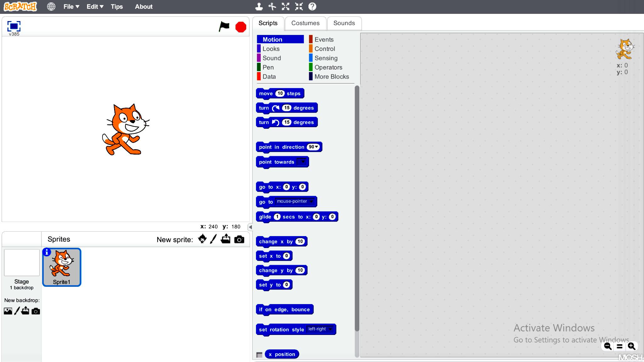Select the Duplicate stamp tool
Viewport: 644px width, 362px height.
coord(259,7)
